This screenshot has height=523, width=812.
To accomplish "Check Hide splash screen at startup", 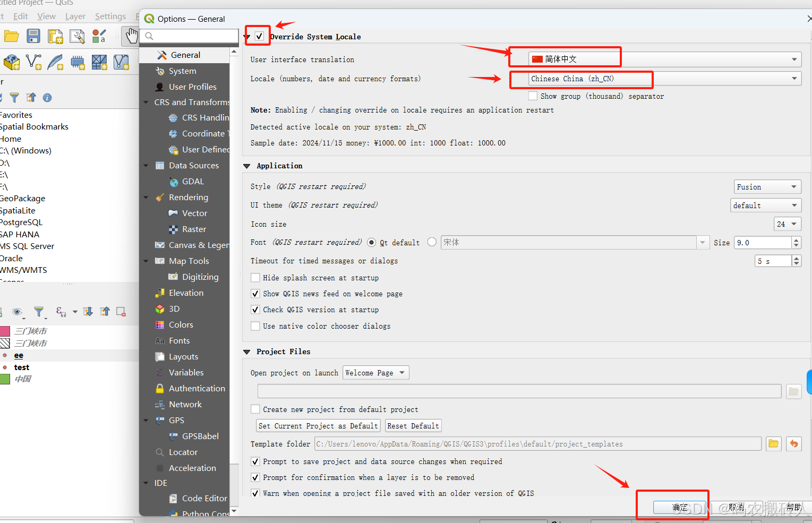I will click(255, 278).
